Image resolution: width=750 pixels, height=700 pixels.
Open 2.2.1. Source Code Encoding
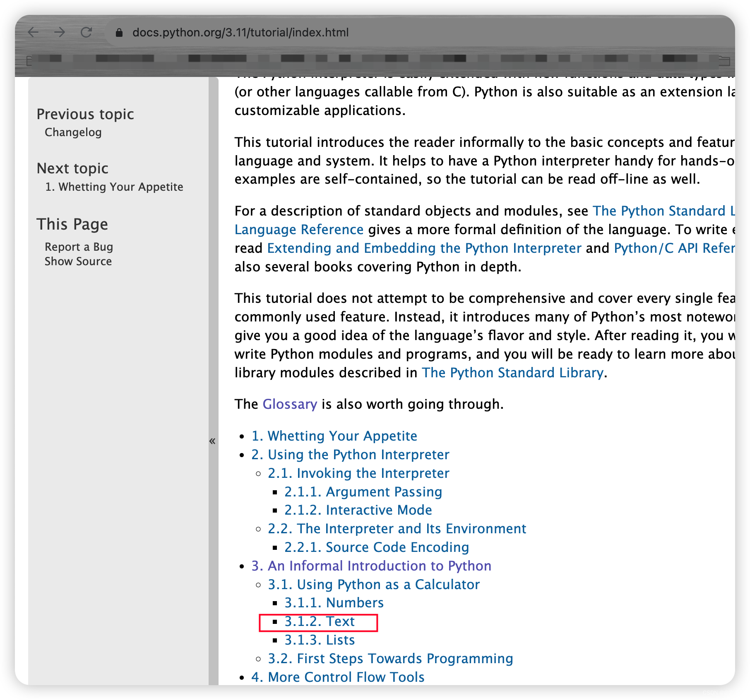pos(377,547)
